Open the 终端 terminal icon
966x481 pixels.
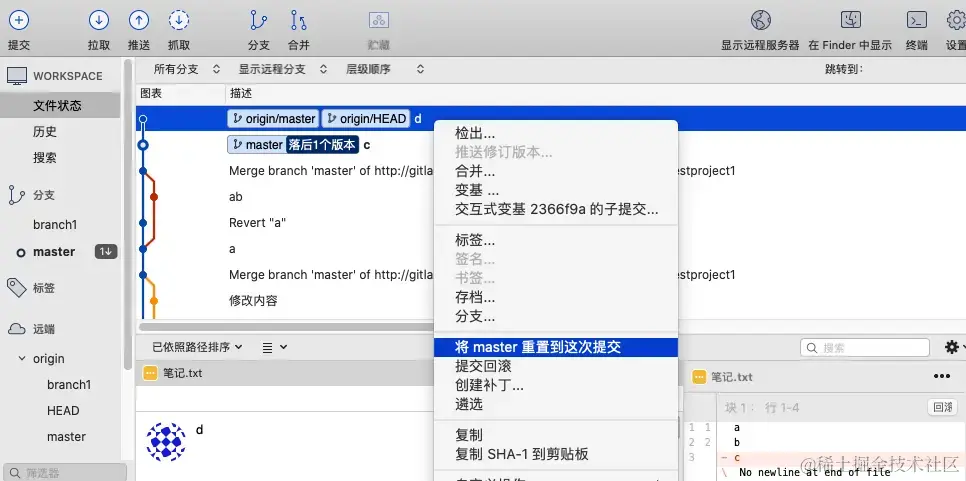[917, 20]
